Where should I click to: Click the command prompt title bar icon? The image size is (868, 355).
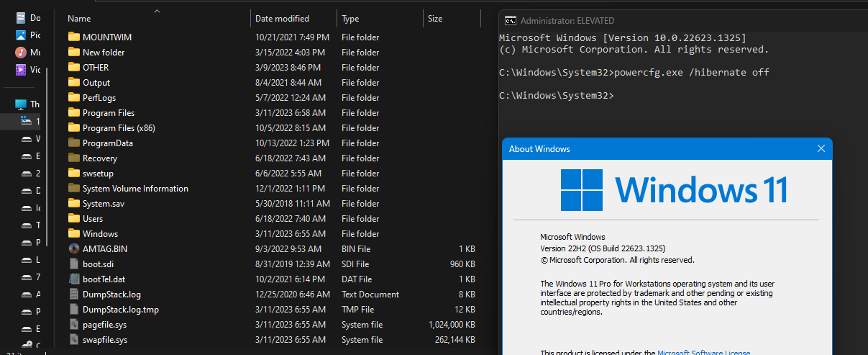(x=509, y=21)
